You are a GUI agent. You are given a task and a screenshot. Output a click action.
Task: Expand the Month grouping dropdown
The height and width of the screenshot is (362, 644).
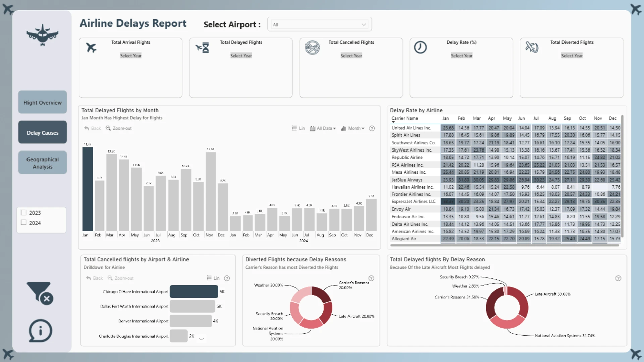pyautogui.click(x=353, y=128)
